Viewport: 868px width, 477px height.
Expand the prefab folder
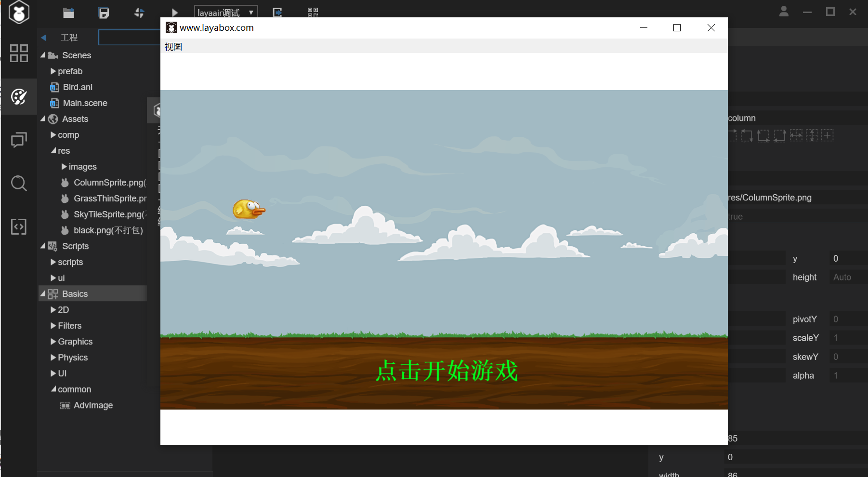pyautogui.click(x=53, y=71)
